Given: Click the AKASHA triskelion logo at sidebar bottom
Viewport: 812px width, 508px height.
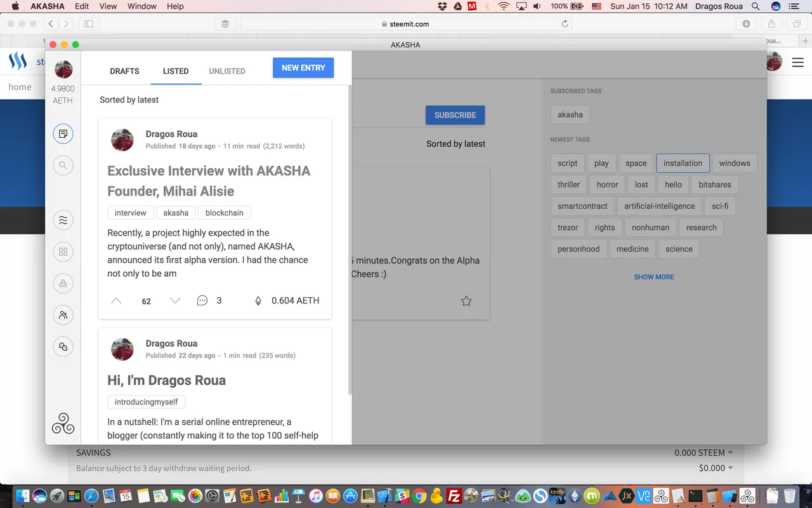Looking at the screenshot, I should pos(63,424).
